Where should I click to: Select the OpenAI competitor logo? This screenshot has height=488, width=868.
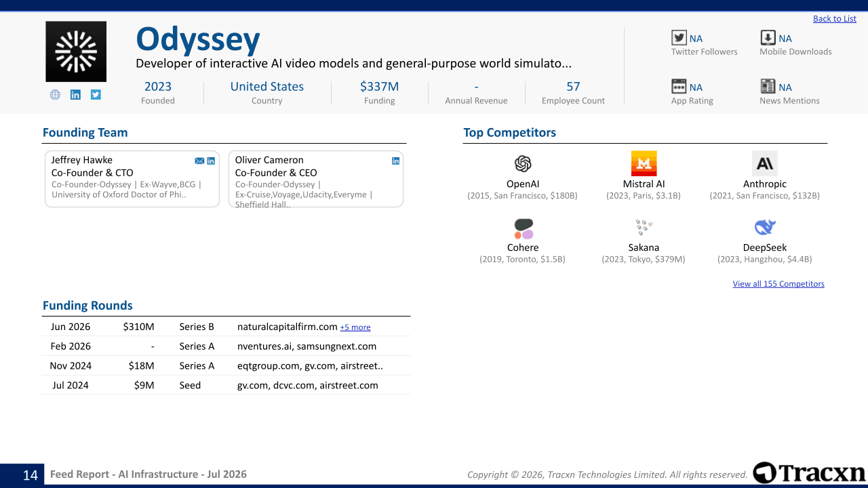tap(523, 163)
